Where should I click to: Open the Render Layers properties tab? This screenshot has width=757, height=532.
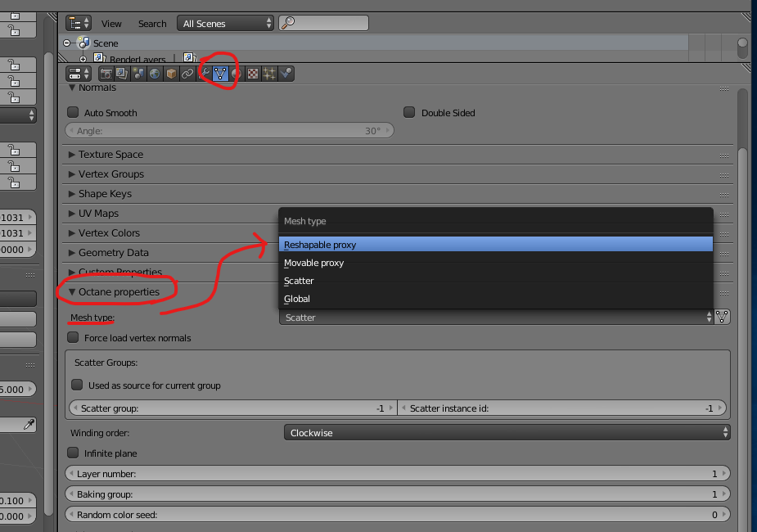[122, 74]
